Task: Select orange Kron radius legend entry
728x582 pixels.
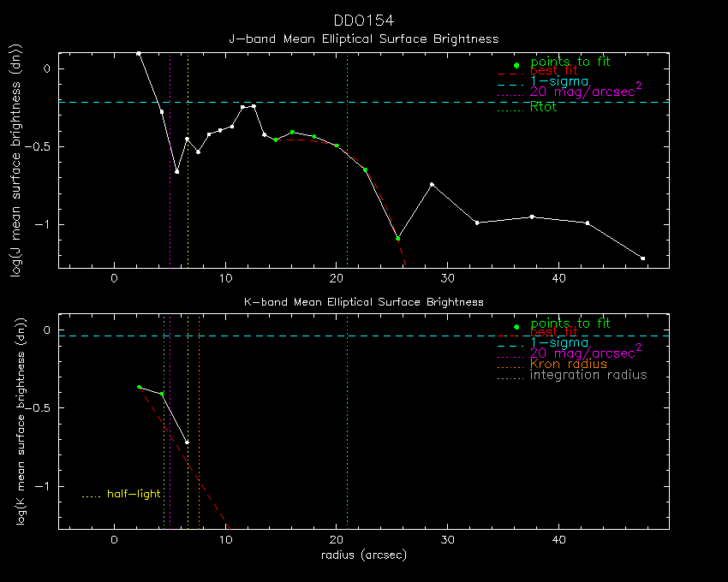Action: tap(568, 365)
